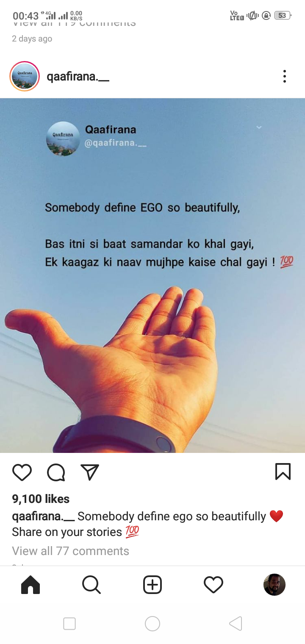
Task: Open the Activity heart tab
Action: click(213, 585)
